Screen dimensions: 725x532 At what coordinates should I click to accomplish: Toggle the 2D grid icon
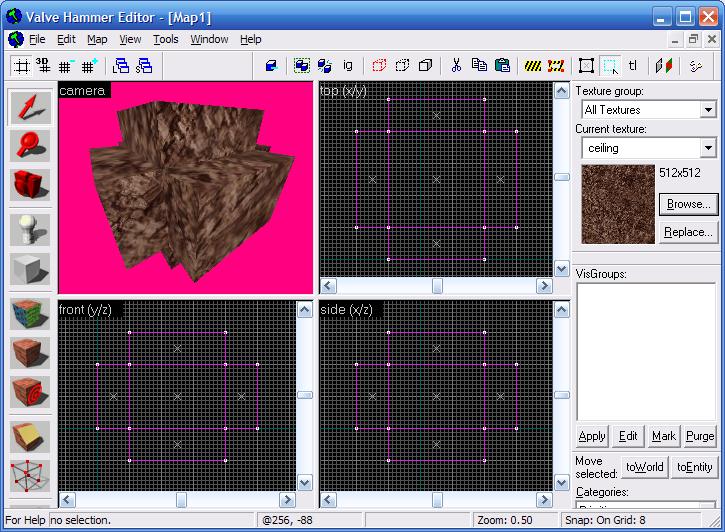(x=21, y=66)
